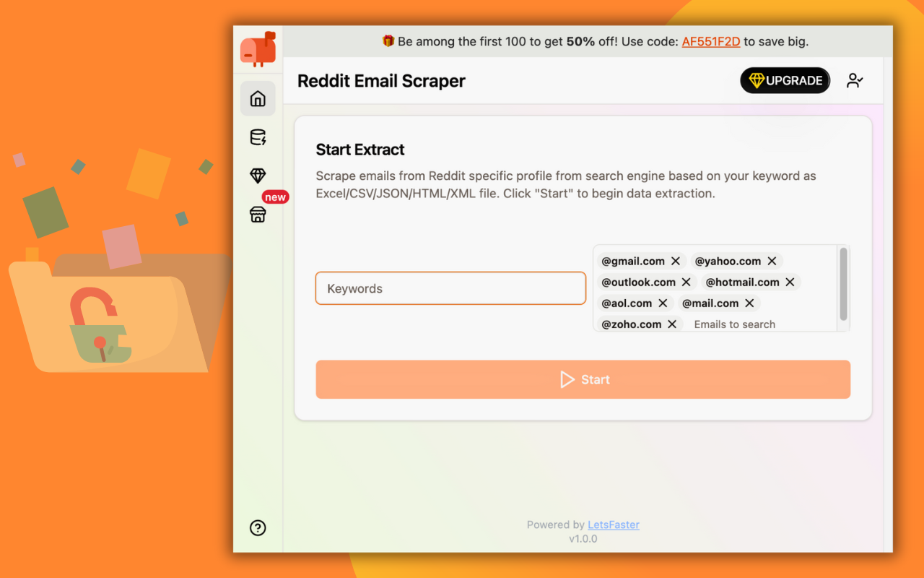Click the Start extraction button
The width and height of the screenshot is (924, 578).
583,379
